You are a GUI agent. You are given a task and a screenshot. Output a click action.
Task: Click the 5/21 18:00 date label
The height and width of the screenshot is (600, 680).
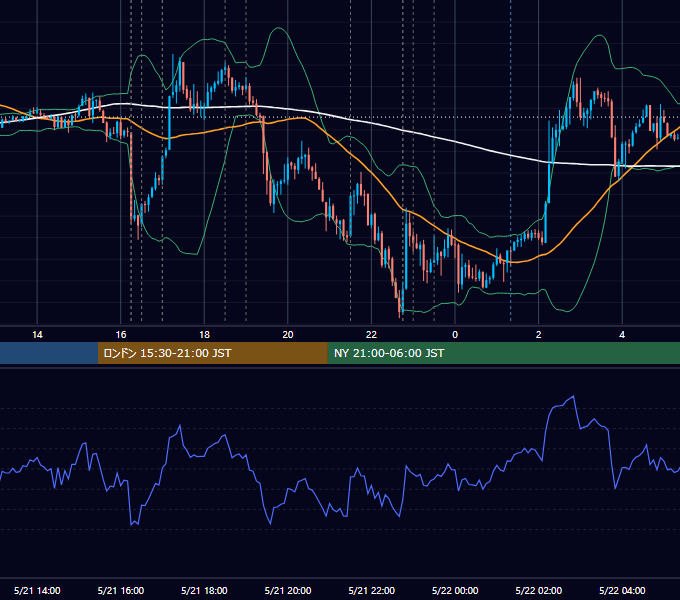click(204, 590)
